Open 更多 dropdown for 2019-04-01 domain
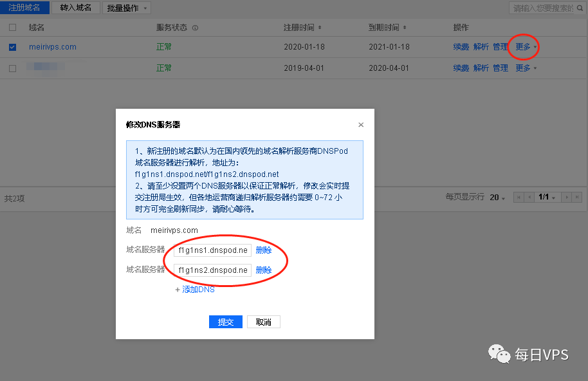Viewport: 588px width, 381px height. (526, 68)
